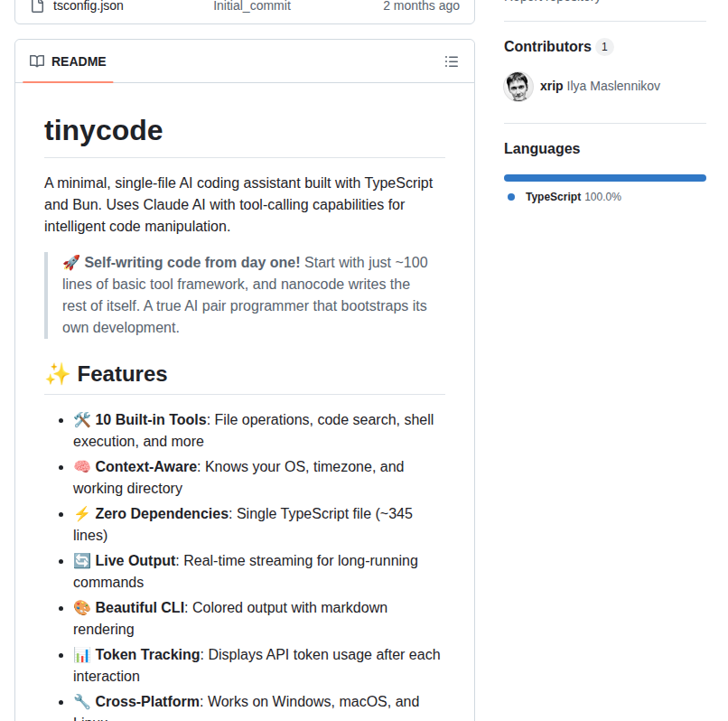Open the Initial_commit message link

pyautogui.click(x=252, y=6)
